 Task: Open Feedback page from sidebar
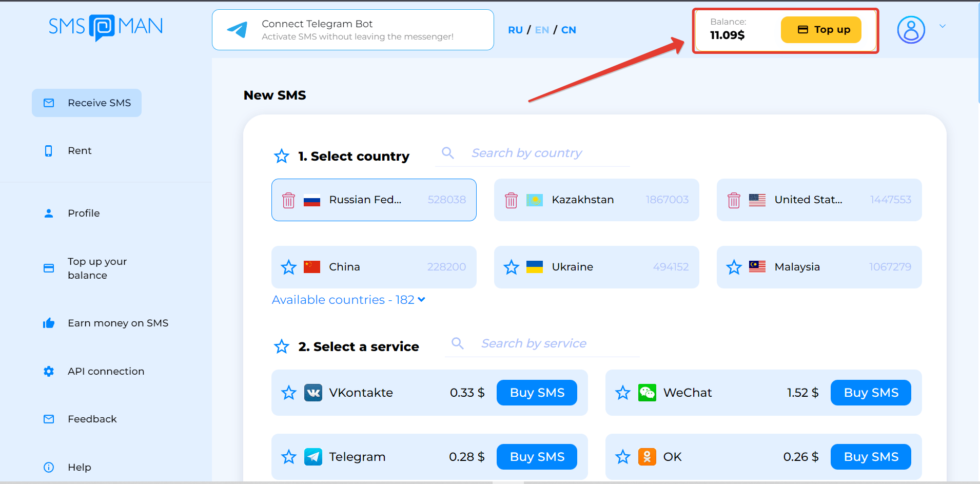92,419
